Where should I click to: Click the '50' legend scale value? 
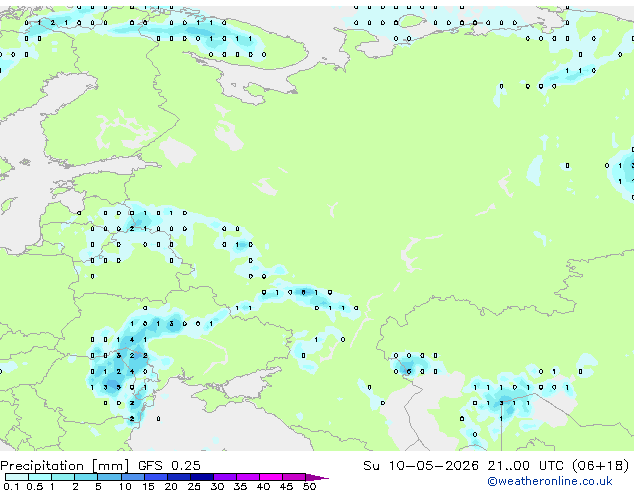coord(310,486)
